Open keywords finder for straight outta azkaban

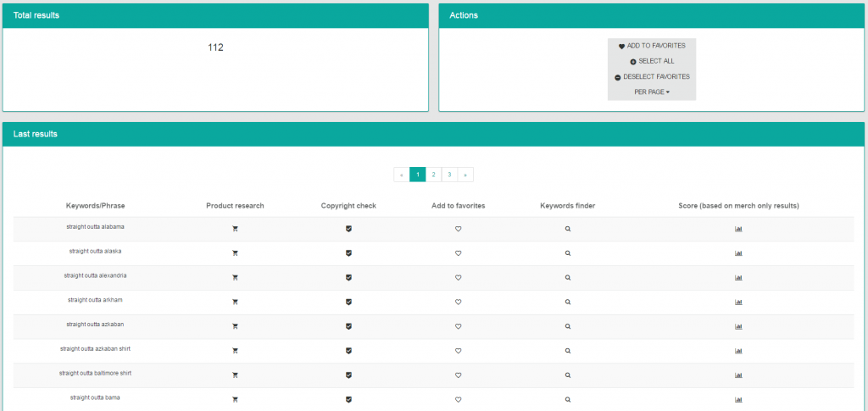[x=567, y=326]
